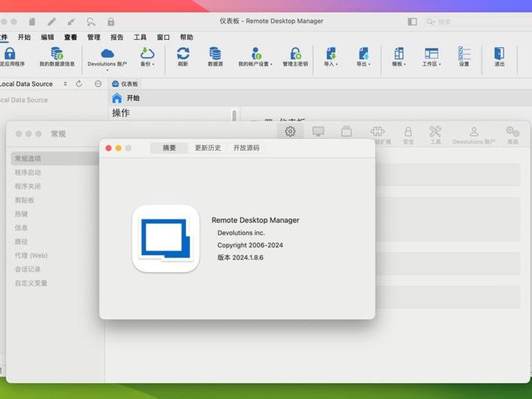Click the Remote Desktop Manager app logo
The height and width of the screenshot is (399, 532).
(166, 239)
